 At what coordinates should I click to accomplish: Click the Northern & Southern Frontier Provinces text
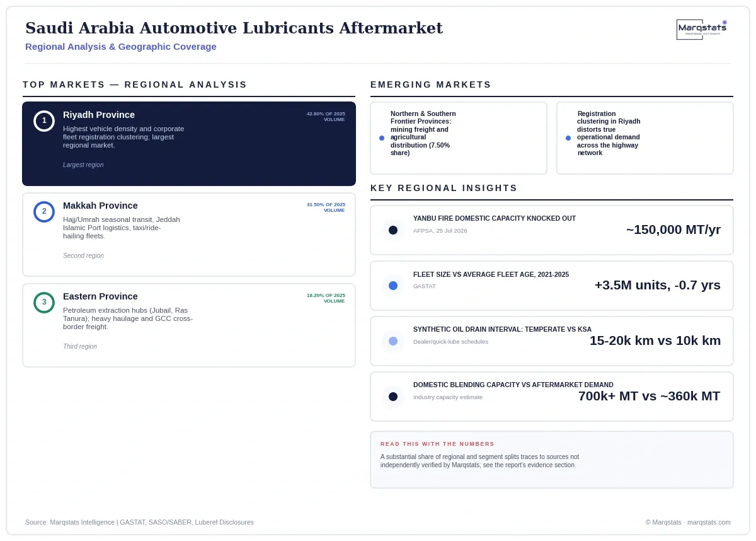click(x=423, y=133)
